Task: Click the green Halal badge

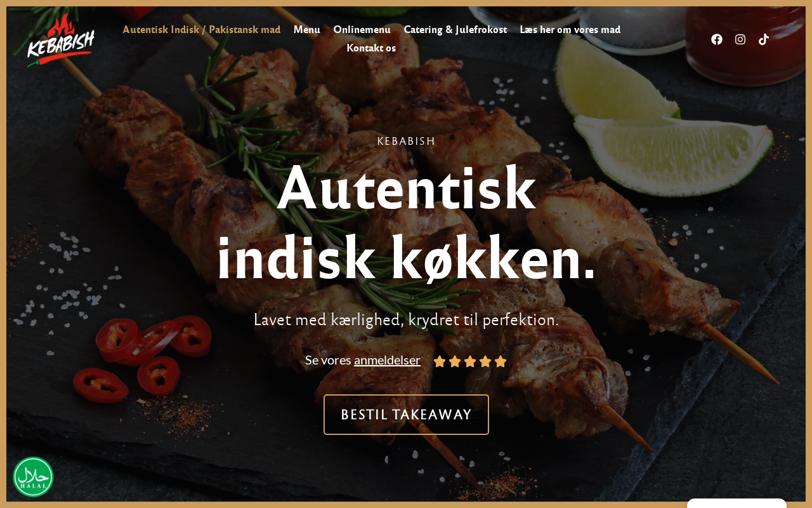Action: point(33,477)
